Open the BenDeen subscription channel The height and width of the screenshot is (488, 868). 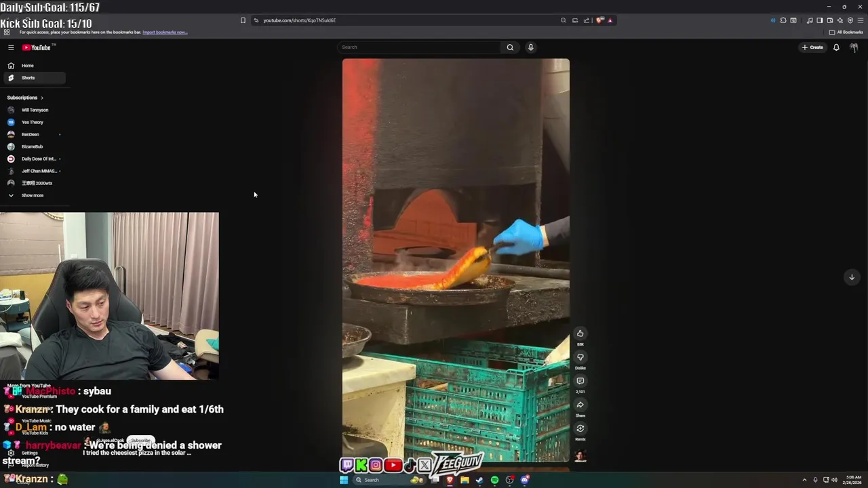click(x=34, y=134)
